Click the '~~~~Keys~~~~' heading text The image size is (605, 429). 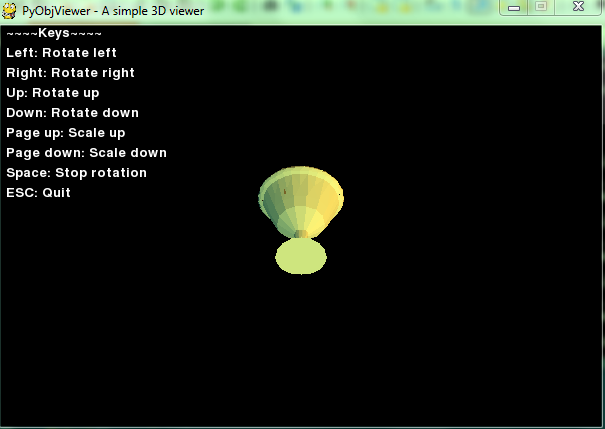[54, 33]
